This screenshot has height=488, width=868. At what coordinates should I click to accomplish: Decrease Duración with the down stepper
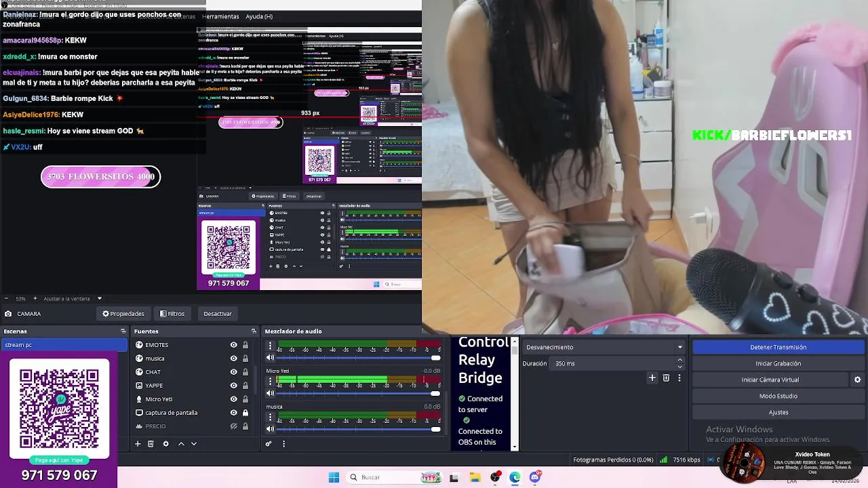(680, 367)
